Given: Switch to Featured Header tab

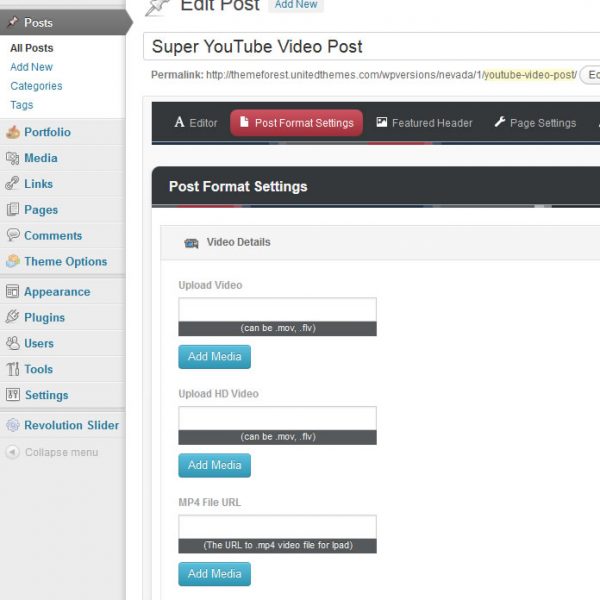Looking at the screenshot, I should coord(424,123).
